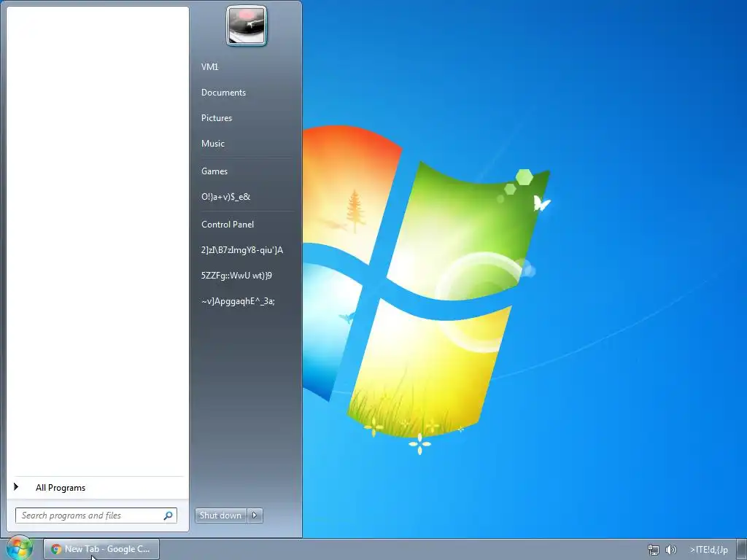Open the user account picture thumbnail
The width and height of the screenshot is (747, 560).
point(247,26)
